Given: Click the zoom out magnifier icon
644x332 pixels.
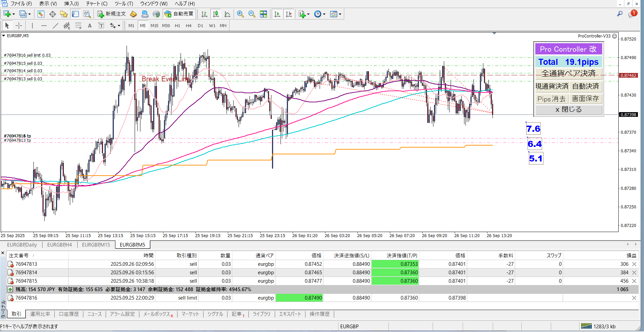Looking at the screenshot, I should [252, 14].
